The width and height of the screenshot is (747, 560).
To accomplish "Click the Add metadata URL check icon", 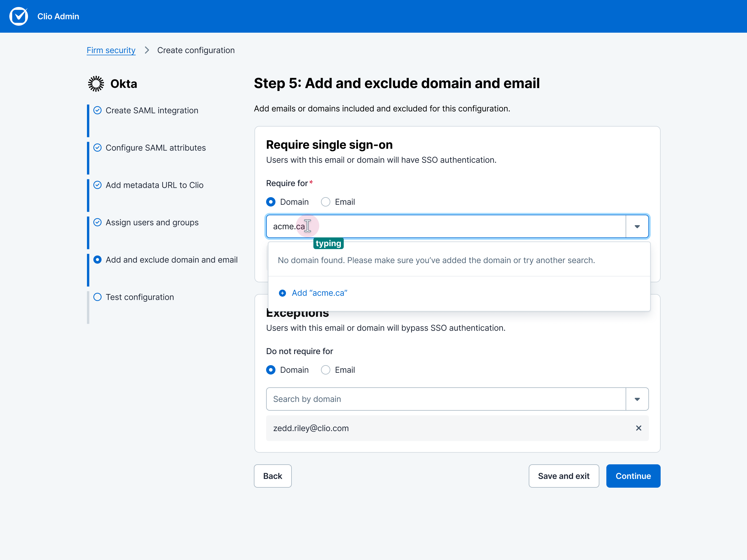I will pos(97,185).
